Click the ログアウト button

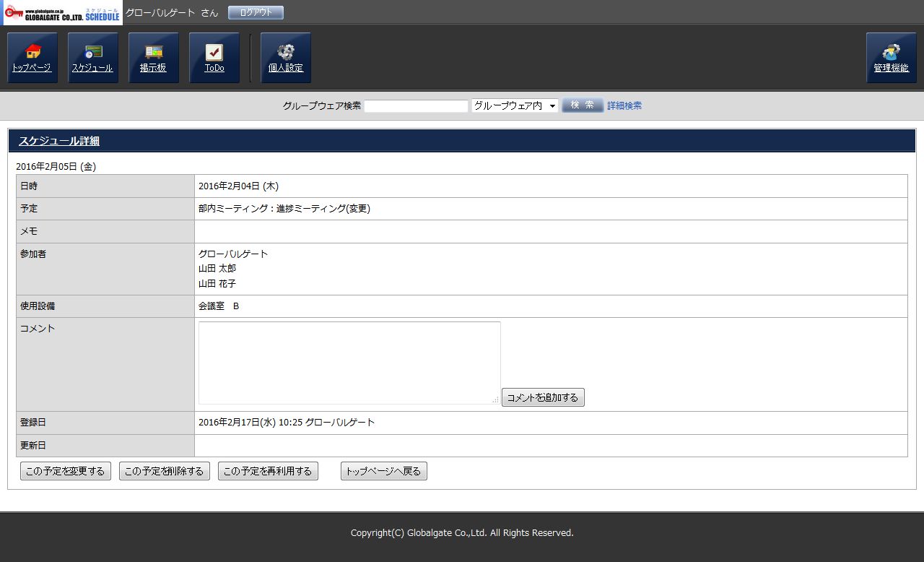(256, 12)
